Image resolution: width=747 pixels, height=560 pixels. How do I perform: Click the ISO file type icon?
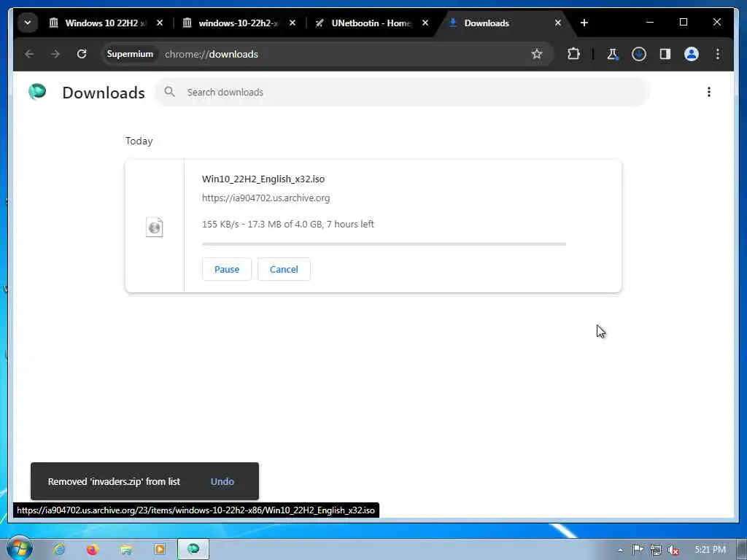click(x=155, y=227)
